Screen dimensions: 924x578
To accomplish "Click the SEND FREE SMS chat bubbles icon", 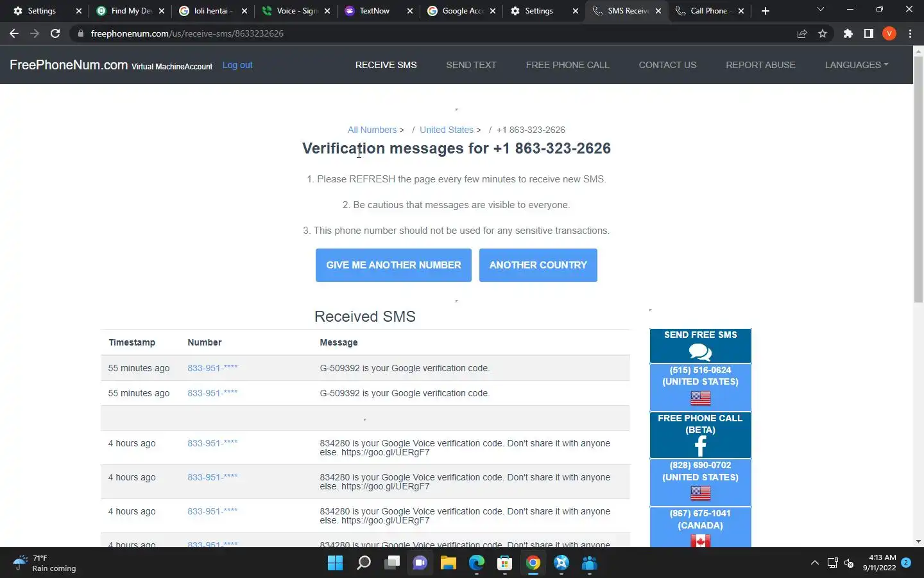I will pyautogui.click(x=700, y=352).
